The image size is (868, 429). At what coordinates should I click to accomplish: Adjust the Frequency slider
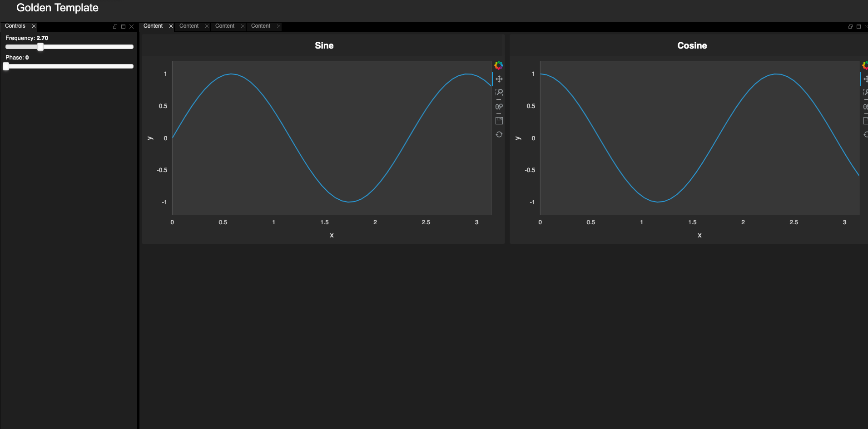coord(41,47)
